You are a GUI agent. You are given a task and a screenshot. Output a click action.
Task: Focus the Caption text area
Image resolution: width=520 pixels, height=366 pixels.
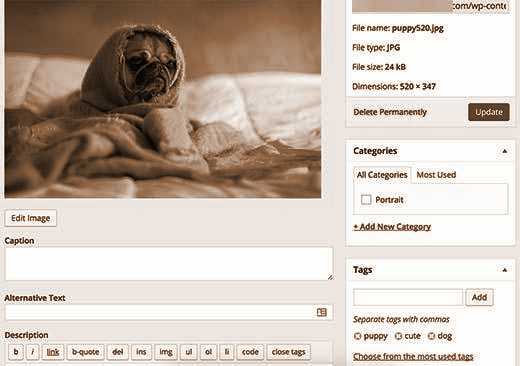pyautogui.click(x=169, y=264)
